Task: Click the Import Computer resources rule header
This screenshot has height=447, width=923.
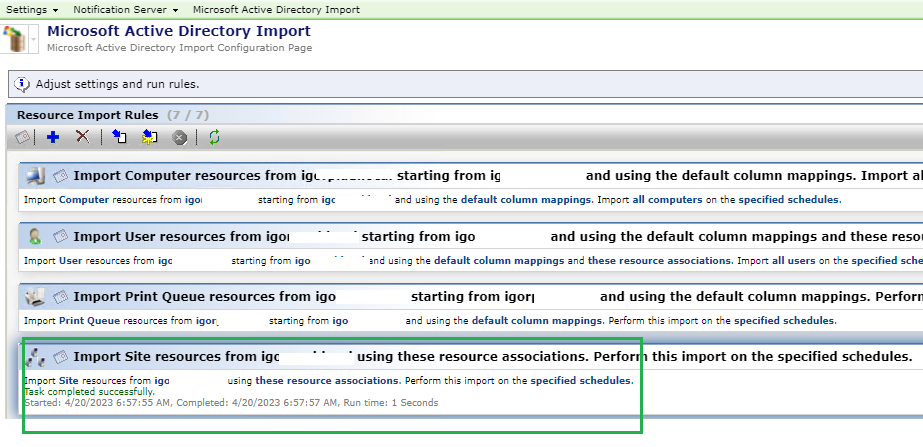Action: tap(471, 176)
